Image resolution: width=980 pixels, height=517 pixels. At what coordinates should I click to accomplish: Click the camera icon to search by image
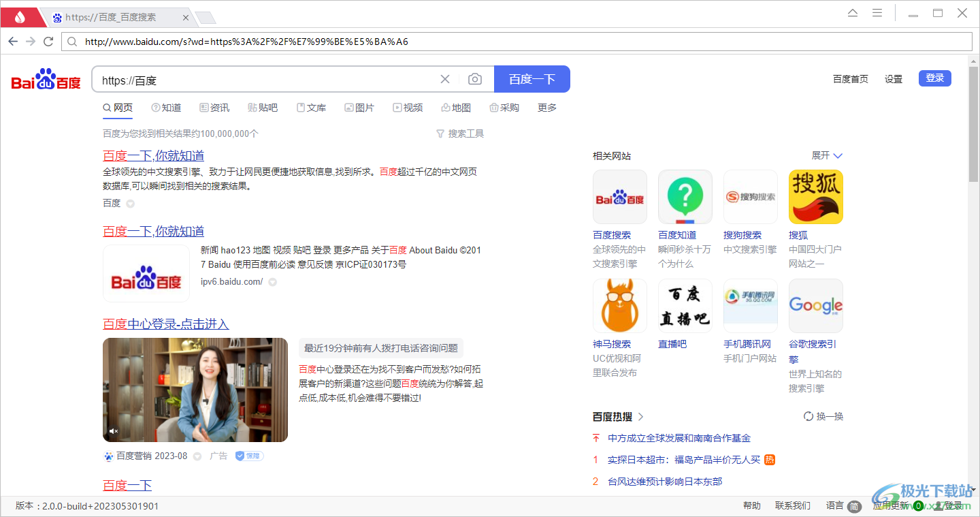coord(474,79)
